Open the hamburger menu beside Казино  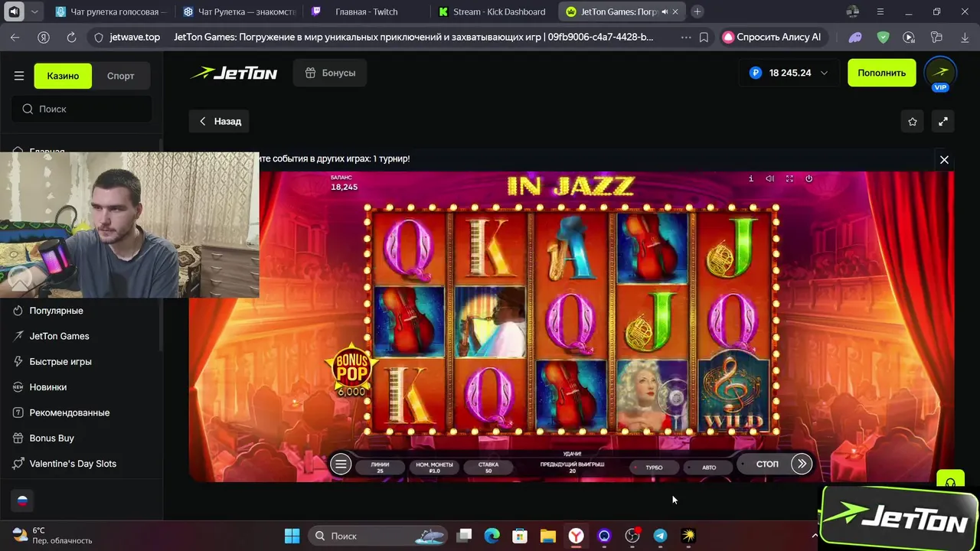(19, 76)
